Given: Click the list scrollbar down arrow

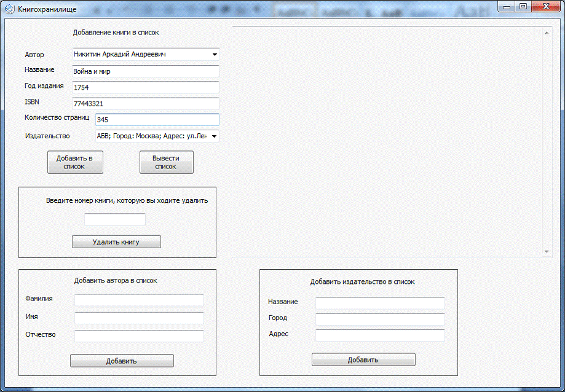Looking at the screenshot, I should (x=547, y=252).
